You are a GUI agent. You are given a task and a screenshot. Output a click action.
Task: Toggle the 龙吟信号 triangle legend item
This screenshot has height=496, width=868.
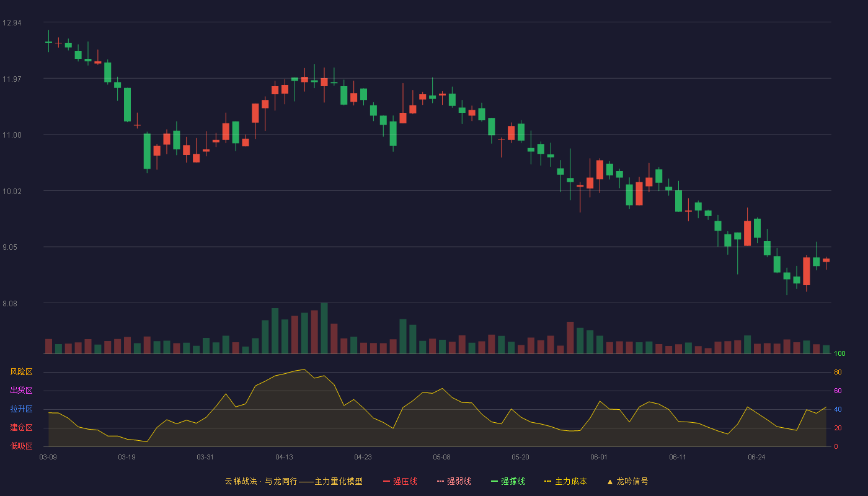(x=627, y=481)
